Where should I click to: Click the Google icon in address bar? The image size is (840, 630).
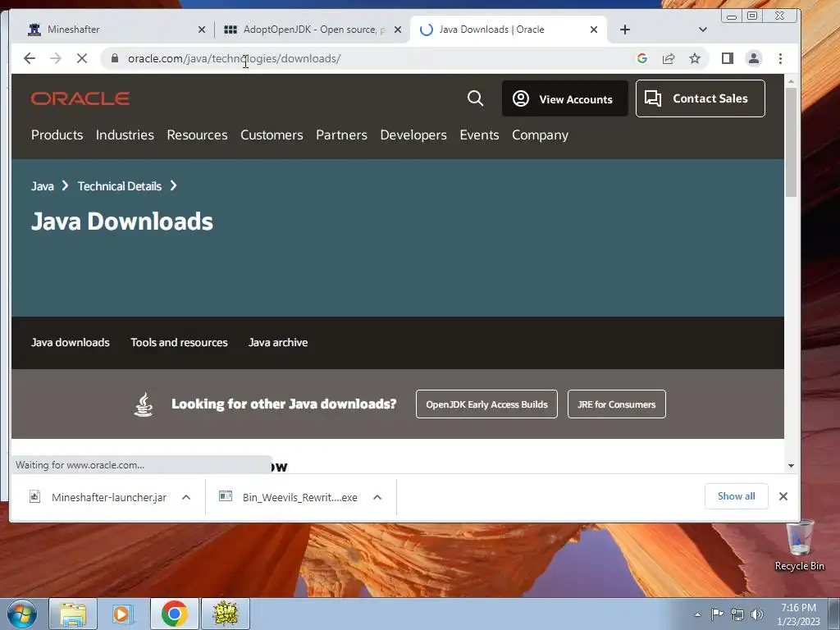coord(641,58)
